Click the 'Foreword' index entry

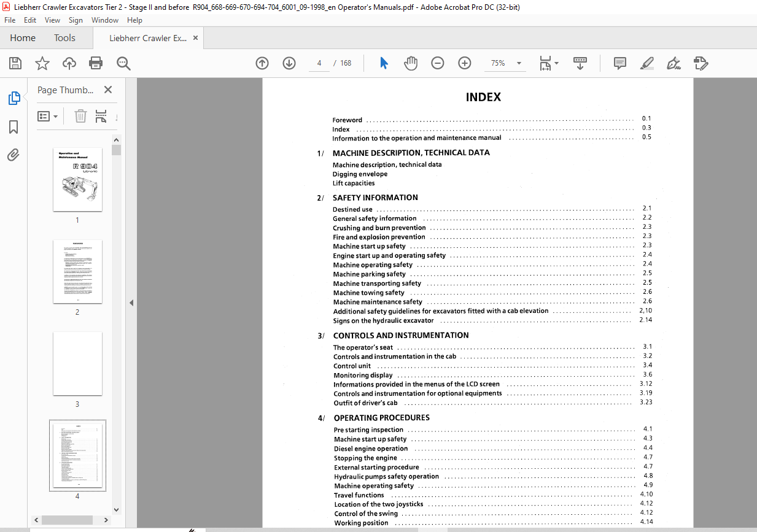(347, 120)
